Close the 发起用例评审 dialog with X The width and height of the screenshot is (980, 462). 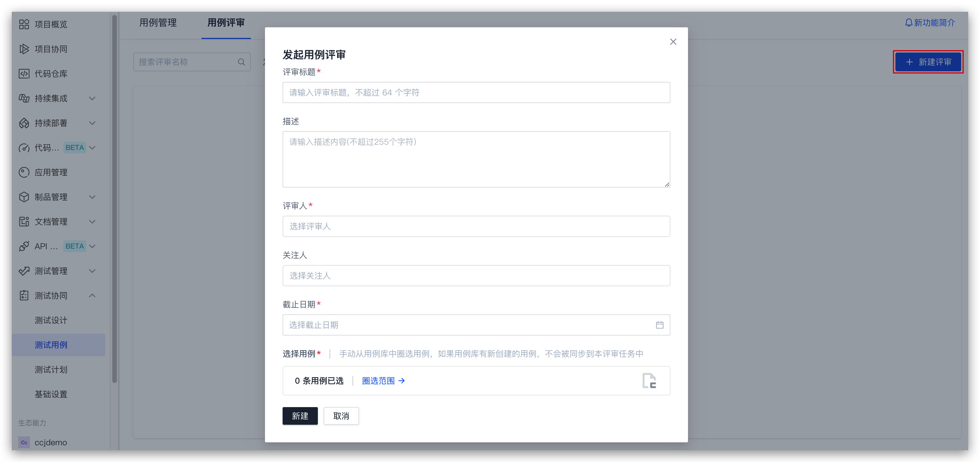[673, 42]
